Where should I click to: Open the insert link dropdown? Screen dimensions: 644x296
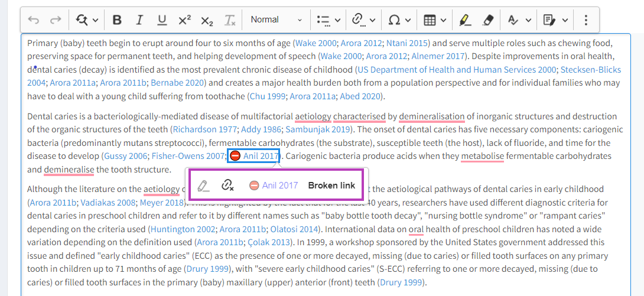[363, 20]
